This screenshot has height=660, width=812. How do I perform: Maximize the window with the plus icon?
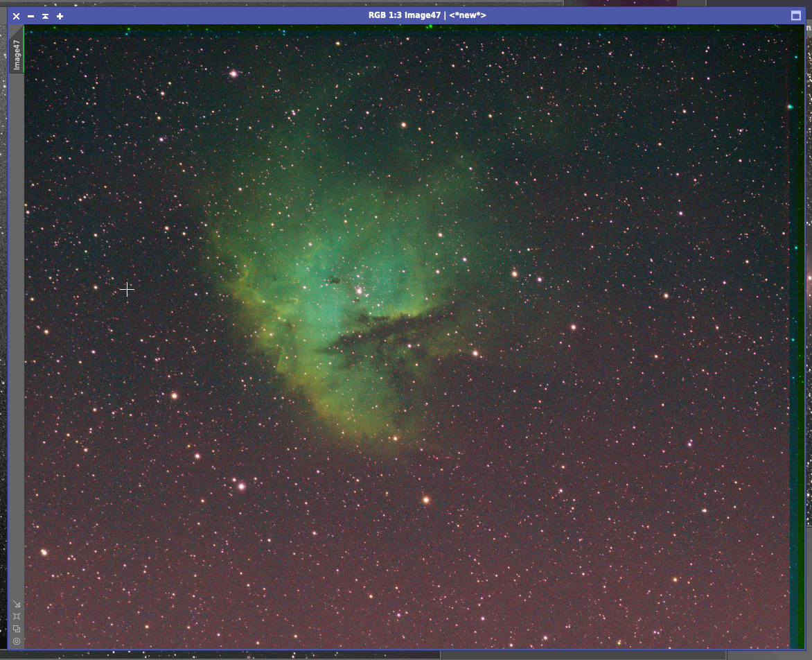click(60, 16)
